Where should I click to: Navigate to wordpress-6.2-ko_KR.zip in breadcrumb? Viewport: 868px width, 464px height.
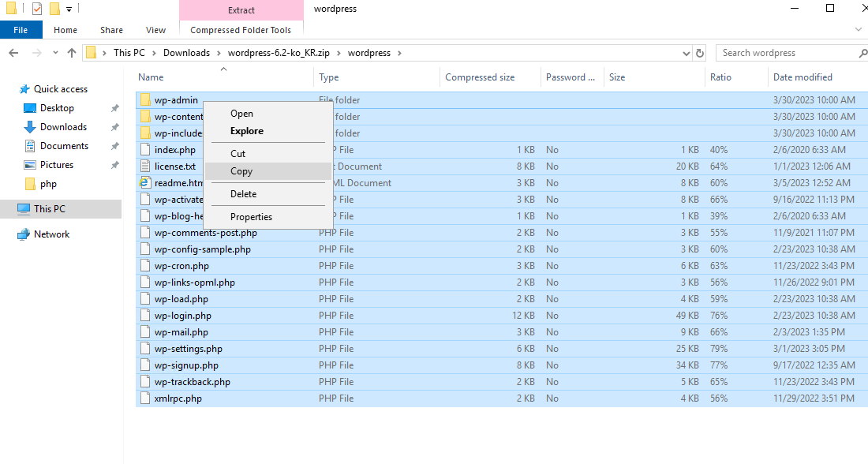pos(279,53)
